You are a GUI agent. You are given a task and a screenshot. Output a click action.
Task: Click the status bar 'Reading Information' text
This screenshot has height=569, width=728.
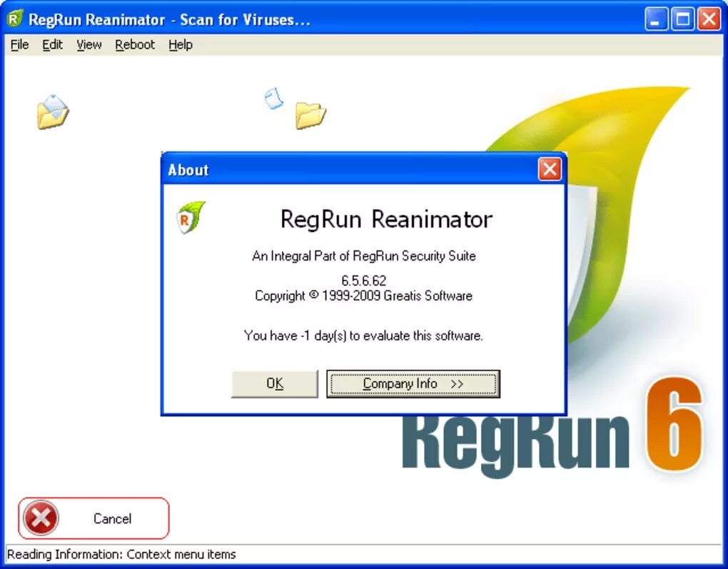[121, 554]
